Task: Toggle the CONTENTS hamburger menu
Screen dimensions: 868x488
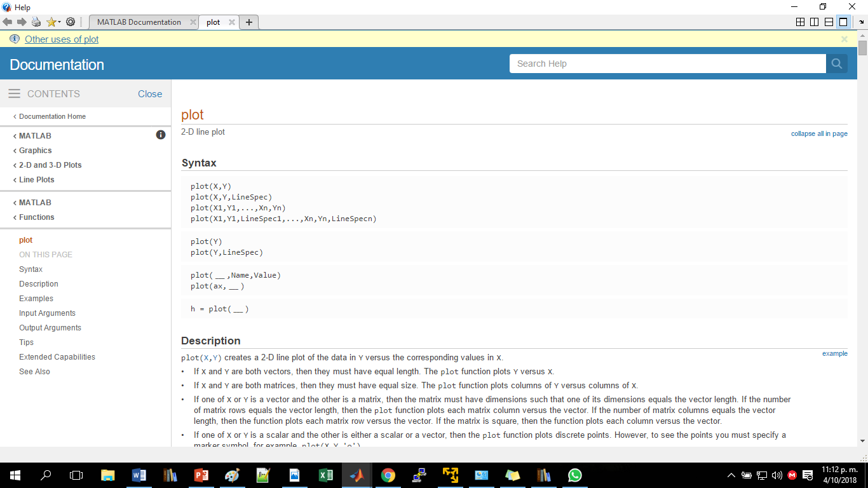Action: click(x=15, y=94)
